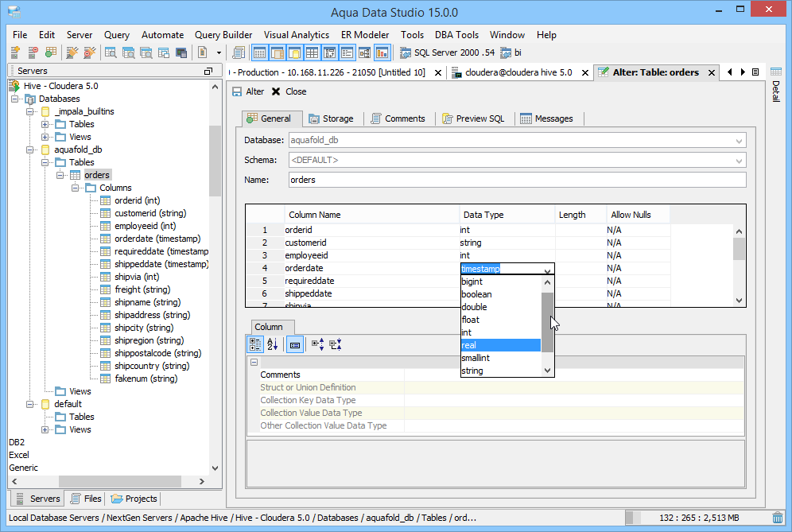
Task: Close the cloudera@cloudera hive 5.0 tab
Action: point(585,72)
